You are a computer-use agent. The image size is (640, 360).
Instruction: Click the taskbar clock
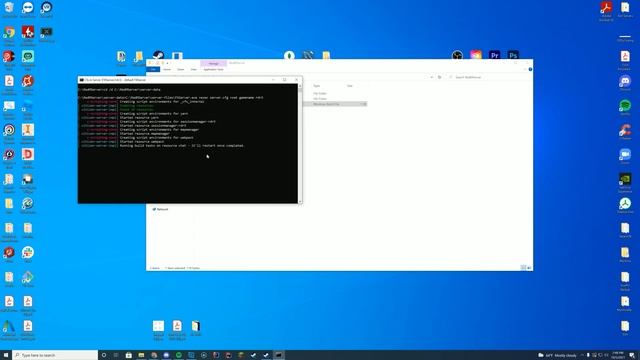tap(618, 355)
